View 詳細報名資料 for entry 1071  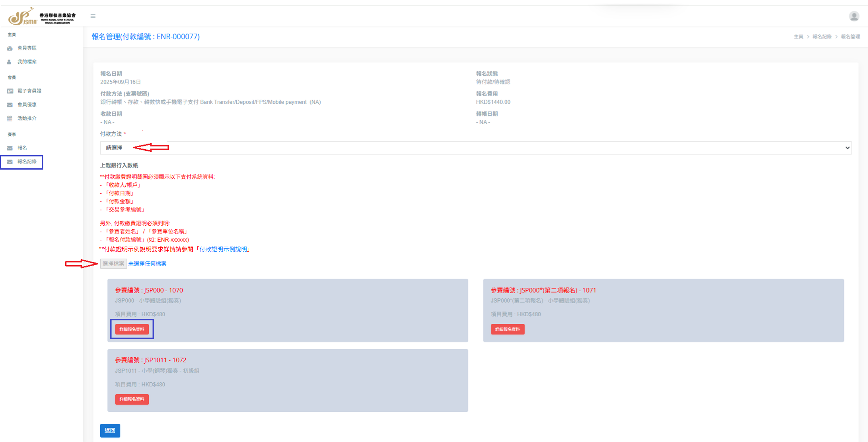pyautogui.click(x=507, y=329)
